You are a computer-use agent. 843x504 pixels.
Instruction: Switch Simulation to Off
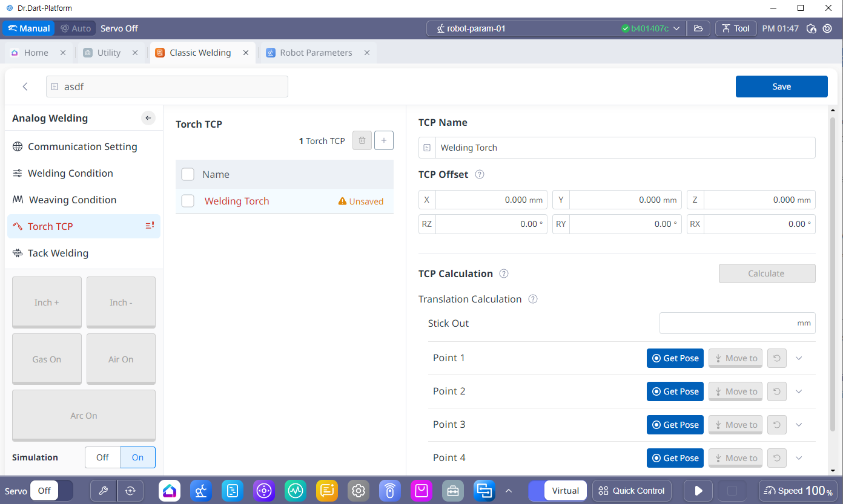click(x=102, y=457)
